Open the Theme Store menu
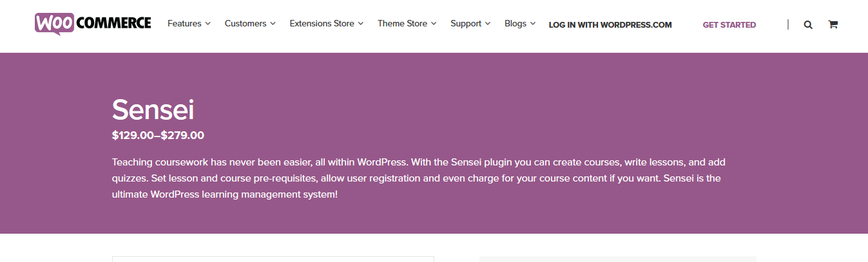Image resolution: width=868 pixels, height=262 pixels. click(407, 23)
